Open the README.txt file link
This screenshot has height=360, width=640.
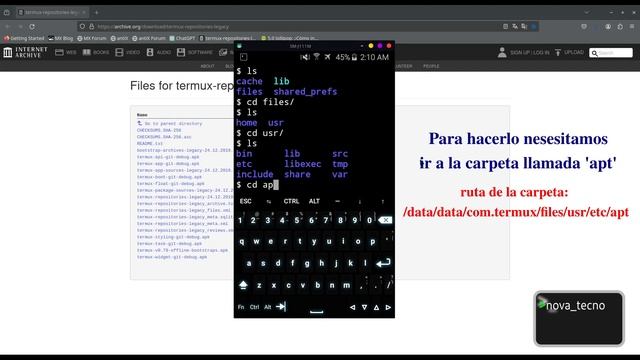pyautogui.click(x=150, y=143)
